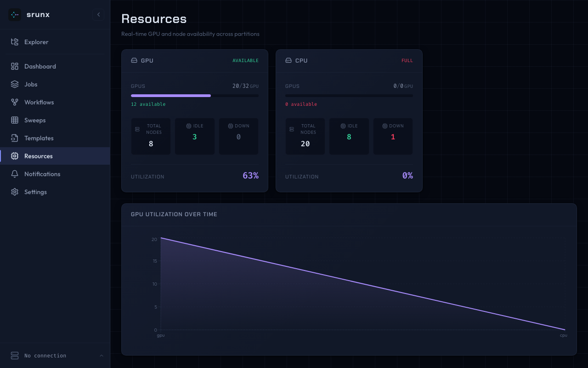This screenshot has width=588, height=368.
Task: Go to the Jobs page label
Action: [x=31, y=84]
